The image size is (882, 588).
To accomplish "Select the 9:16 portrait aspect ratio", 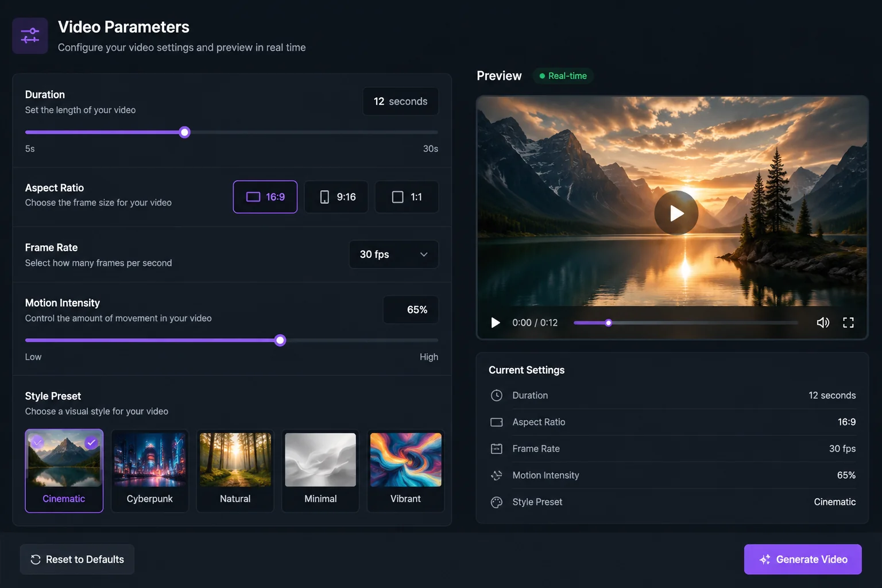I will pyautogui.click(x=336, y=197).
